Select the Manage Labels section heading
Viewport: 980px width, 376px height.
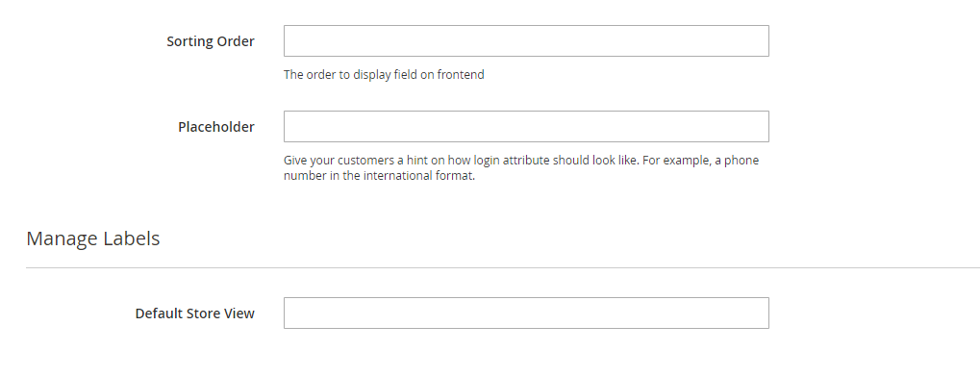[93, 238]
